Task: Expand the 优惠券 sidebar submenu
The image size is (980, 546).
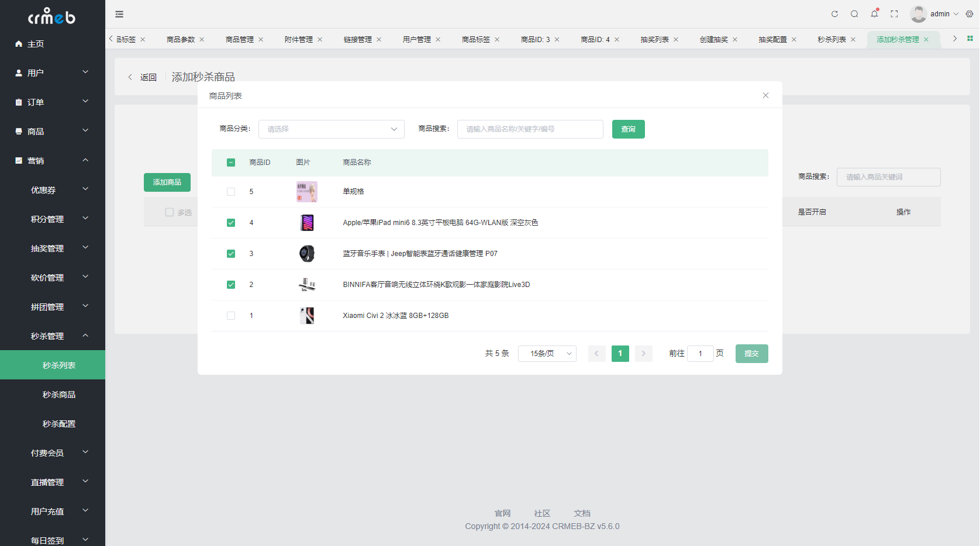Action: tap(53, 190)
